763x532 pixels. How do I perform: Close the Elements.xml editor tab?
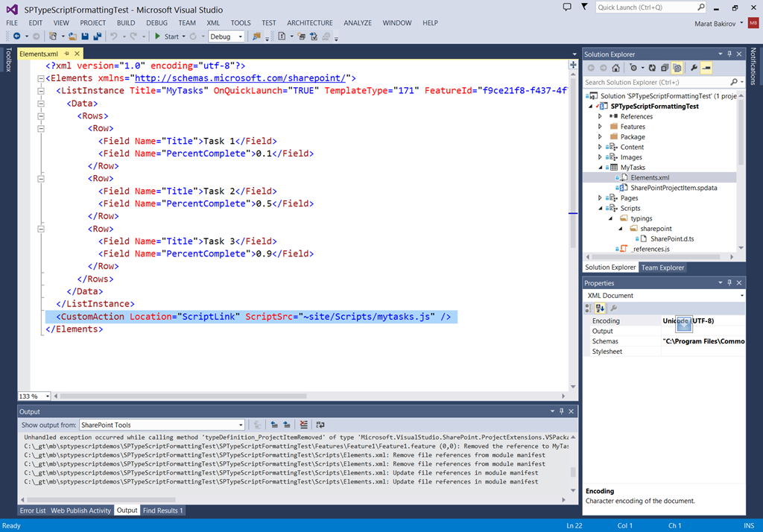[x=77, y=54]
